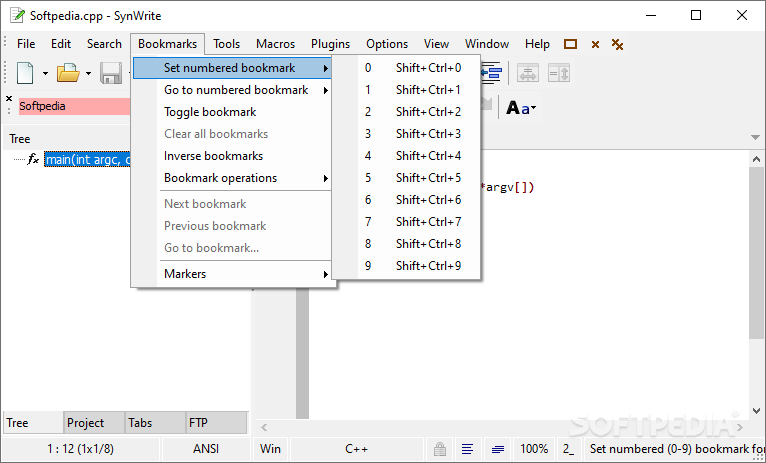This screenshot has width=766, height=463.
Task: Click the single brown X close-tab icon
Action: (595, 45)
